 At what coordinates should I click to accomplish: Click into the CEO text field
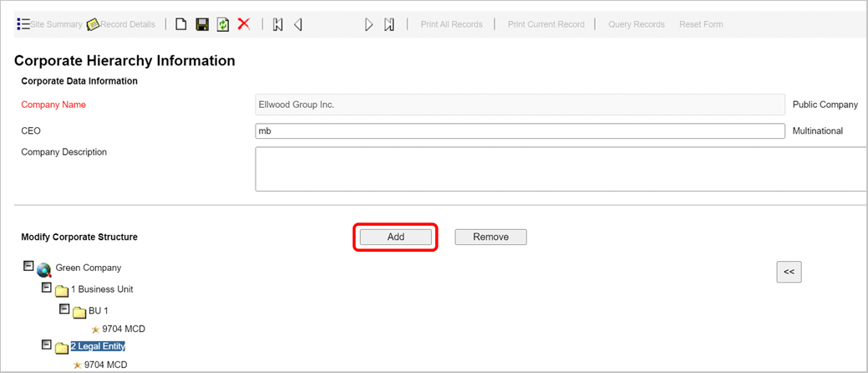tap(520, 131)
